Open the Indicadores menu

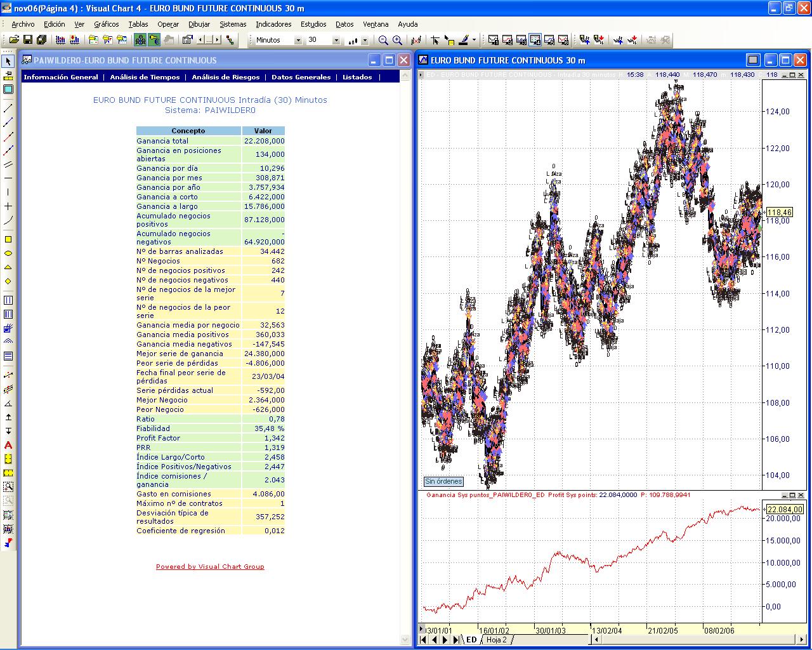(273, 24)
